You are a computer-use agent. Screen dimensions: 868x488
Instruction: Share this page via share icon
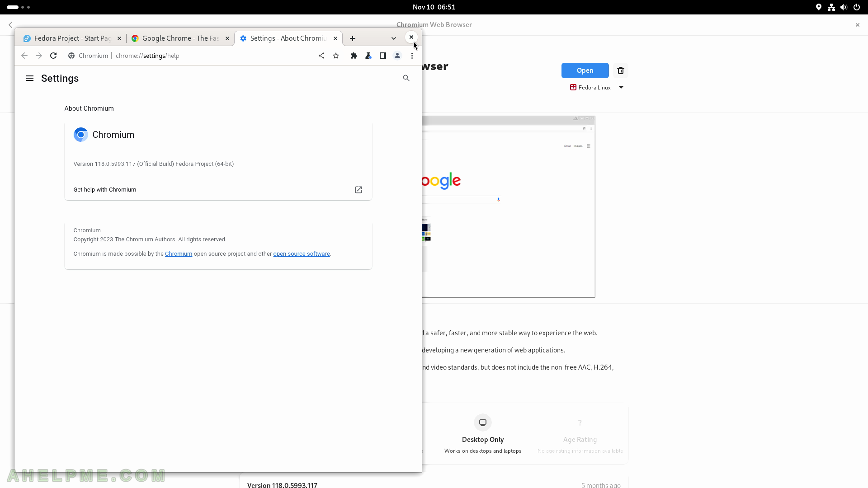tap(321, 56)
